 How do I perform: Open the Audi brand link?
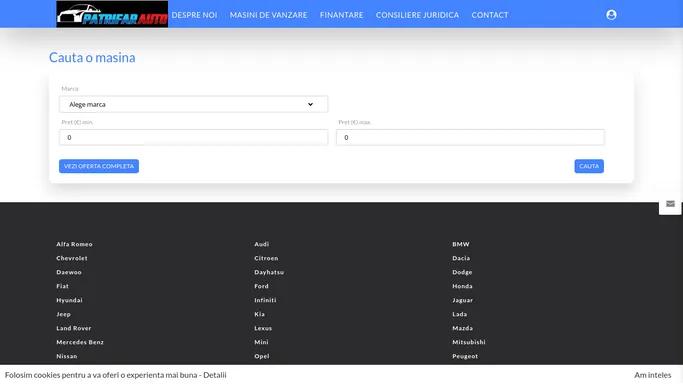coord(261,244)
